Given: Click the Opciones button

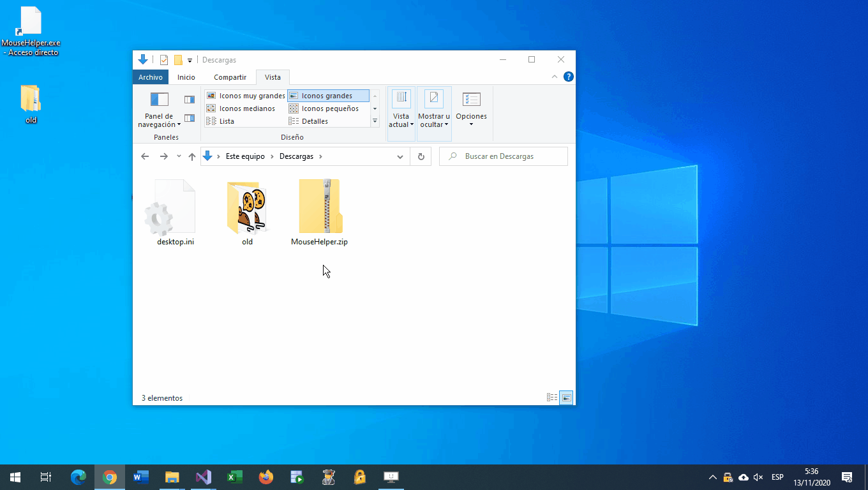Looking at the screenshot, I should click(x=471, y=108).
